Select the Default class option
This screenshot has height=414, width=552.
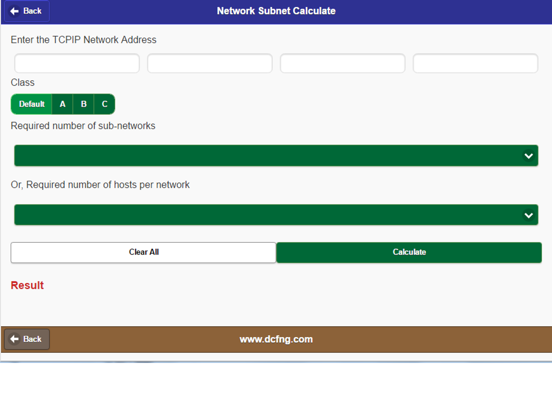(x=31, y=104)
